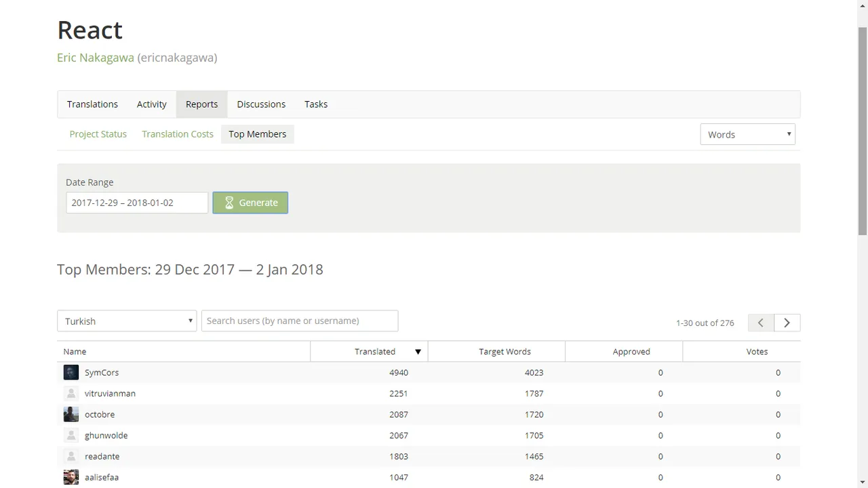
Task: Open aalisefaa user profile
Action: coord(102,477)
